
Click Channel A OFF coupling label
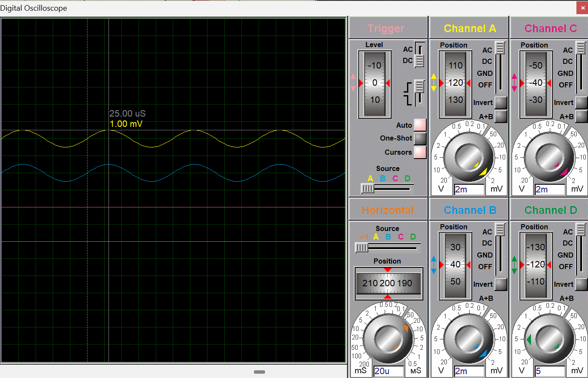pyautogui.click(x=485, y=85)
